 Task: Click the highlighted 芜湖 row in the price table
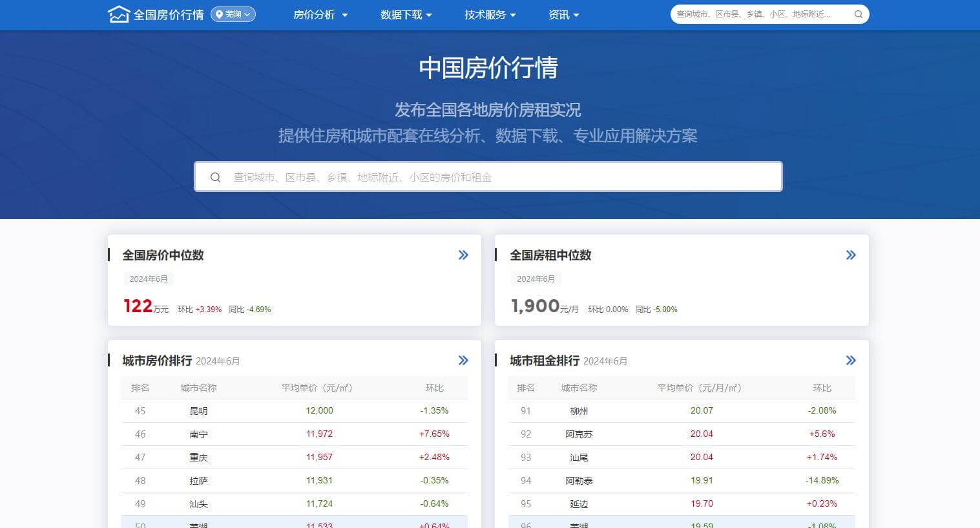coord(198,523)
